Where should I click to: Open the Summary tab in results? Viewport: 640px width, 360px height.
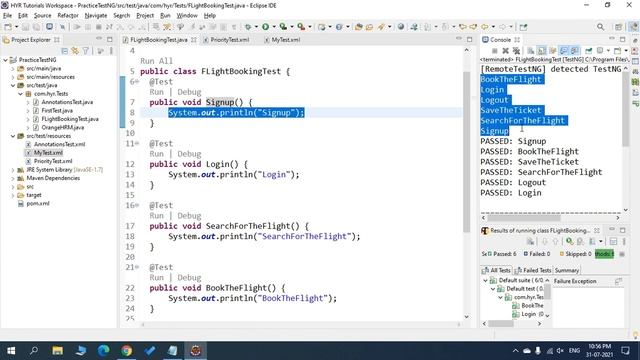(x=567, y=270)
